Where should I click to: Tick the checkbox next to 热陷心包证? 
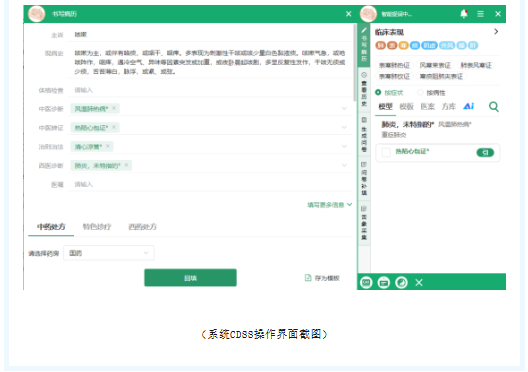386,152
